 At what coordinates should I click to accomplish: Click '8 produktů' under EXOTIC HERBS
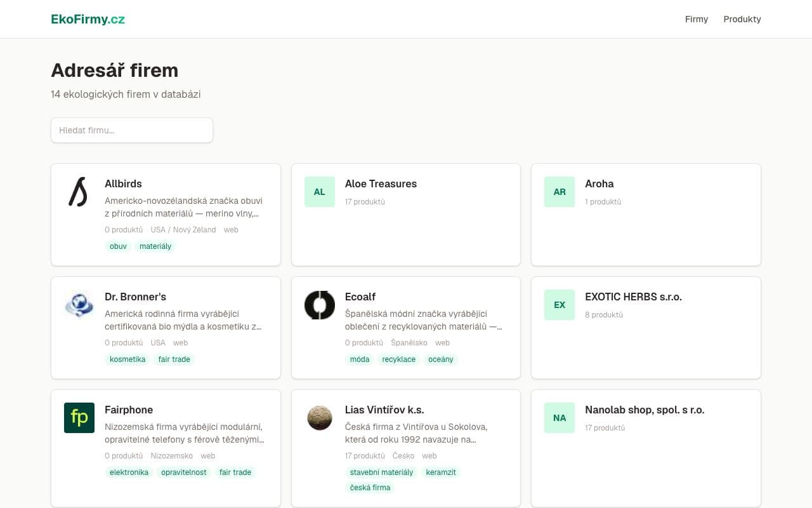pyautogui.click(x=604, y=315)
